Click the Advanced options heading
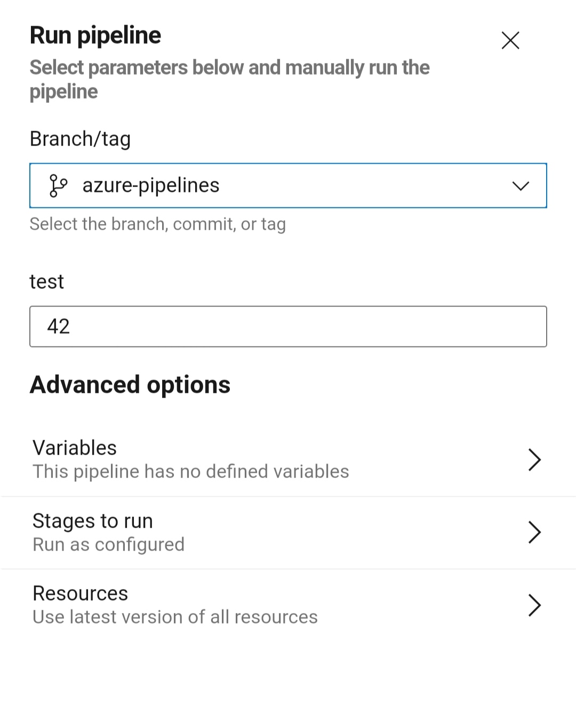Image resolution: width=576 pixels, height=728 pixels. [x=130, y=385]
